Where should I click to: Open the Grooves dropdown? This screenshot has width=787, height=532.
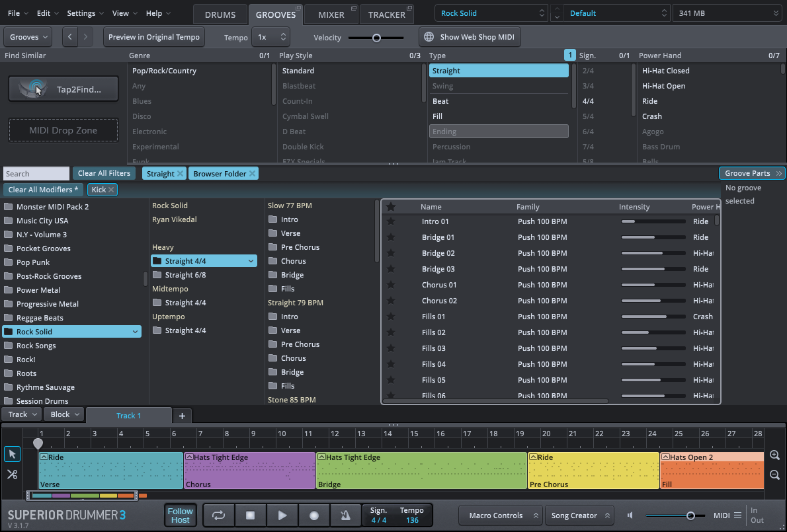click(x=28, y=37)
